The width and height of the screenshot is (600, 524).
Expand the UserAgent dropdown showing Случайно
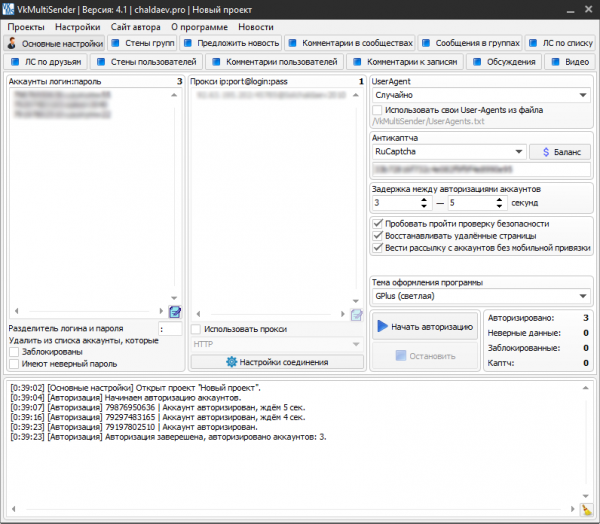[481, 95]
